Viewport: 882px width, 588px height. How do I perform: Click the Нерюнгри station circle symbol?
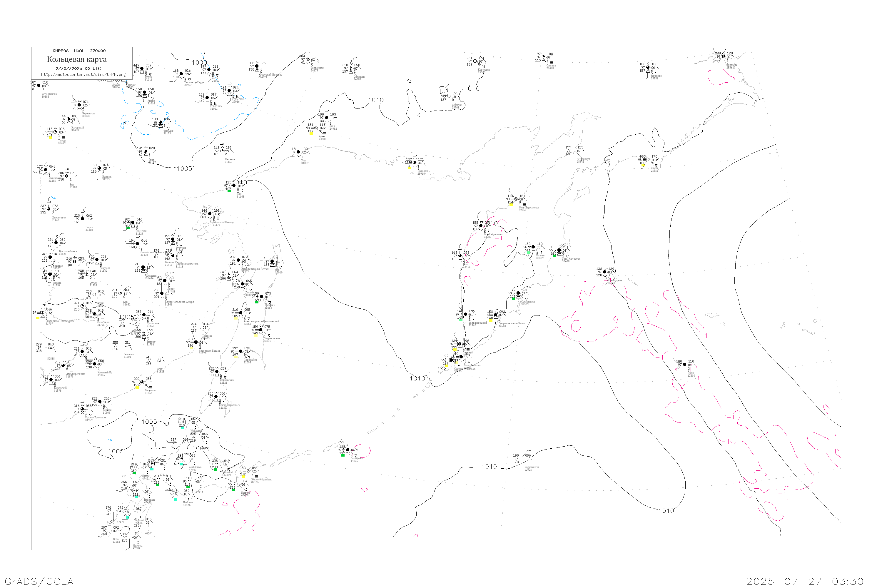click(79, 105)
